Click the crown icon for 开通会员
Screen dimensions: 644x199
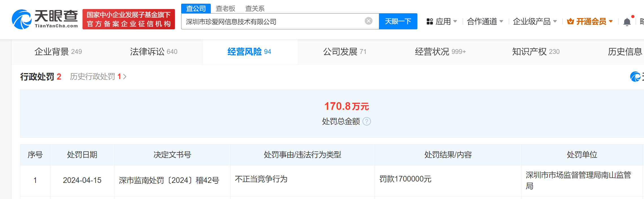point(570,21)
